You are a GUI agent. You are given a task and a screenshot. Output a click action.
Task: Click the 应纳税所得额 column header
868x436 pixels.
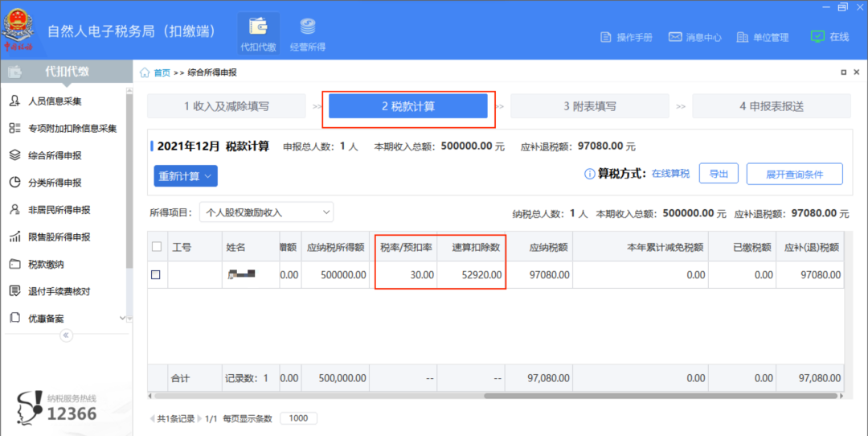pyautogui.click(x=335, y=247)
